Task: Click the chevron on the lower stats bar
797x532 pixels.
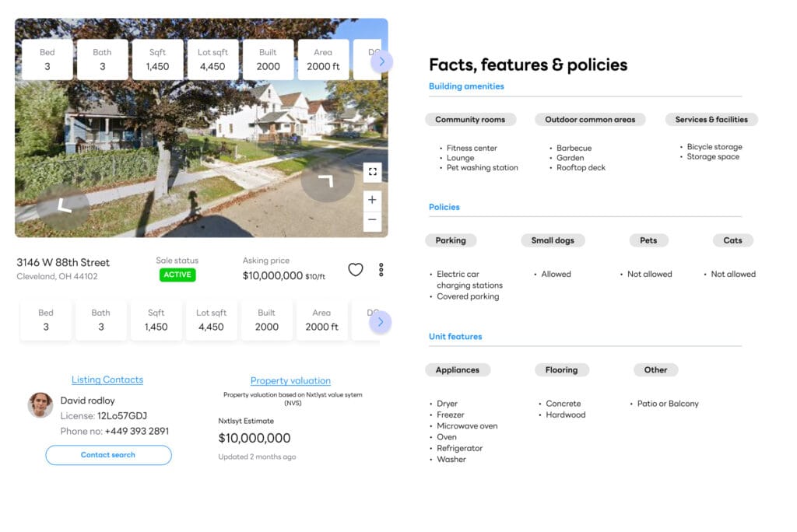Action: [381, 321]
